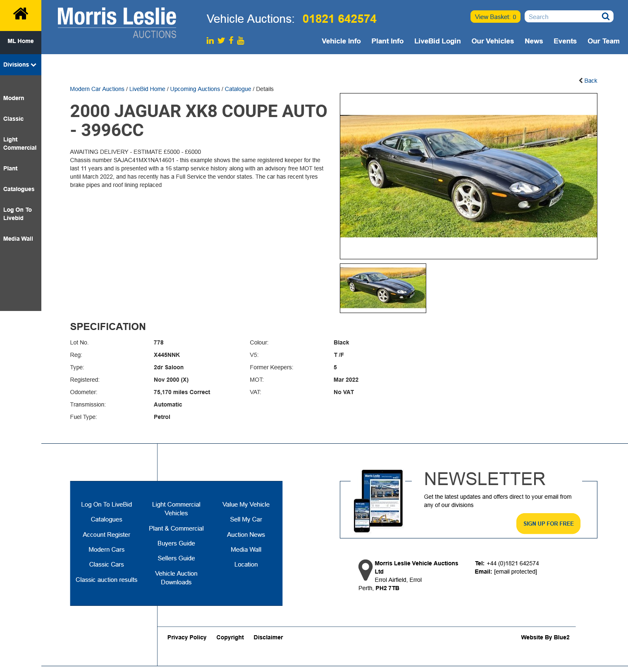Viewport: 628px width, 672px height.
Task: Open Vehicle Auction Downloads link
Action: 176,578
